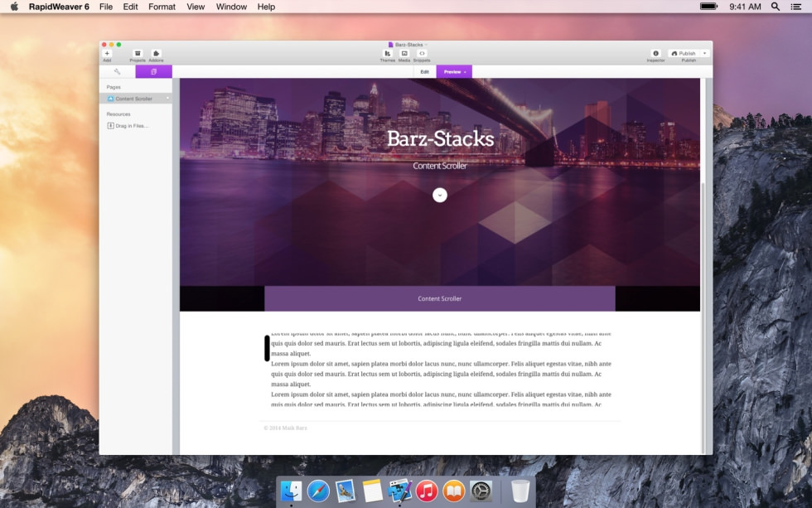Open Mail stamp icon in Dock
Screen dimensions: 812x508
[345, 491]
